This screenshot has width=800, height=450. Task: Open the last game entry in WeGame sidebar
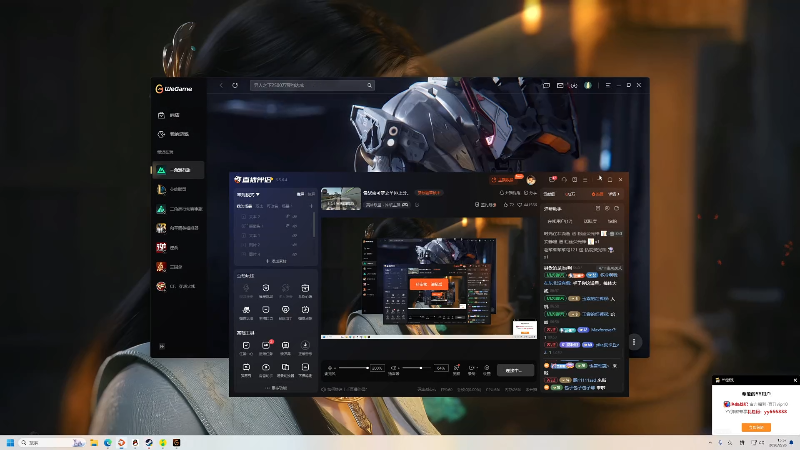point(178,286)
